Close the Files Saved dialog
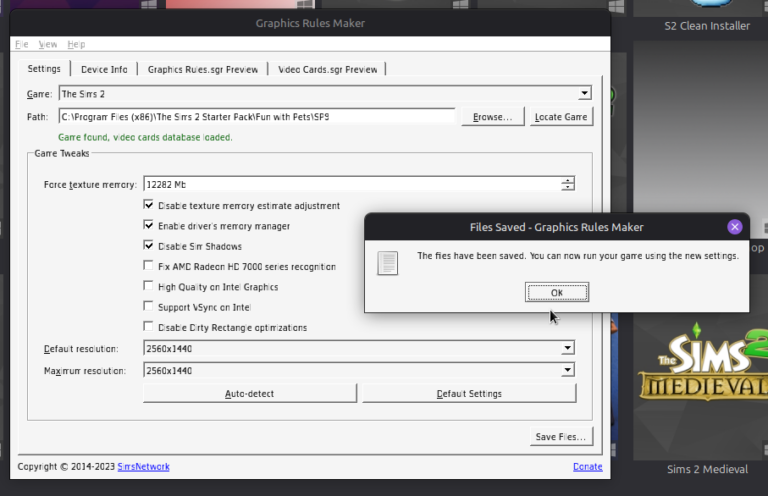Screen dimensions: 768x496 point(734,227)
